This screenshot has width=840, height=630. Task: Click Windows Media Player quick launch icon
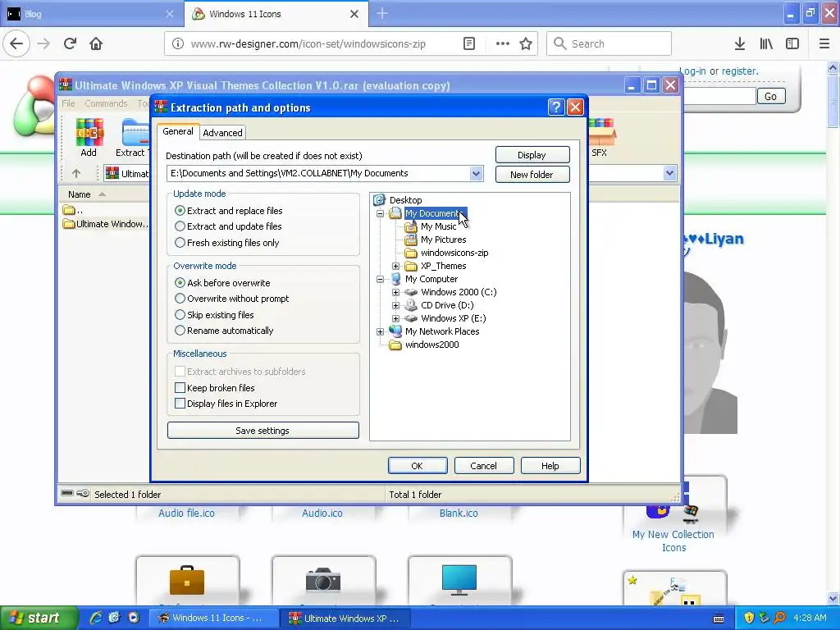[x=134, y=618]
